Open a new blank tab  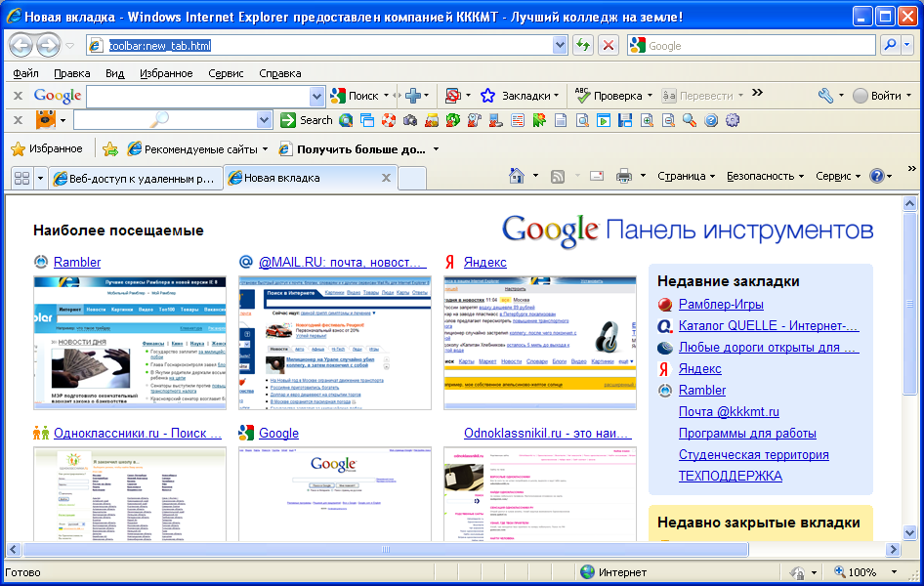point(412,179)
